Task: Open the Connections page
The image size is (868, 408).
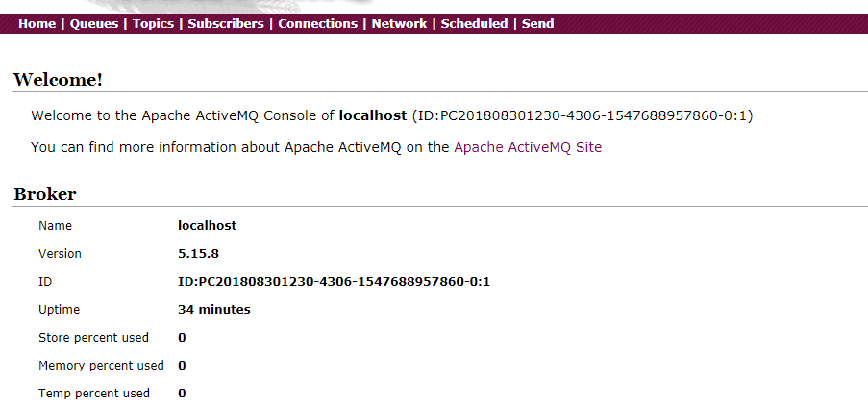Action: click(318, 24)
